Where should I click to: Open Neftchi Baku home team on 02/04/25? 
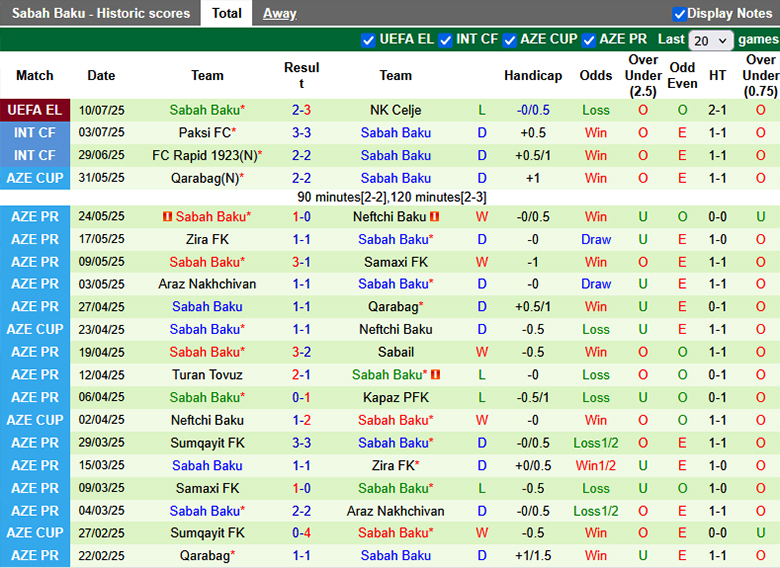click(x=207, y=420)
